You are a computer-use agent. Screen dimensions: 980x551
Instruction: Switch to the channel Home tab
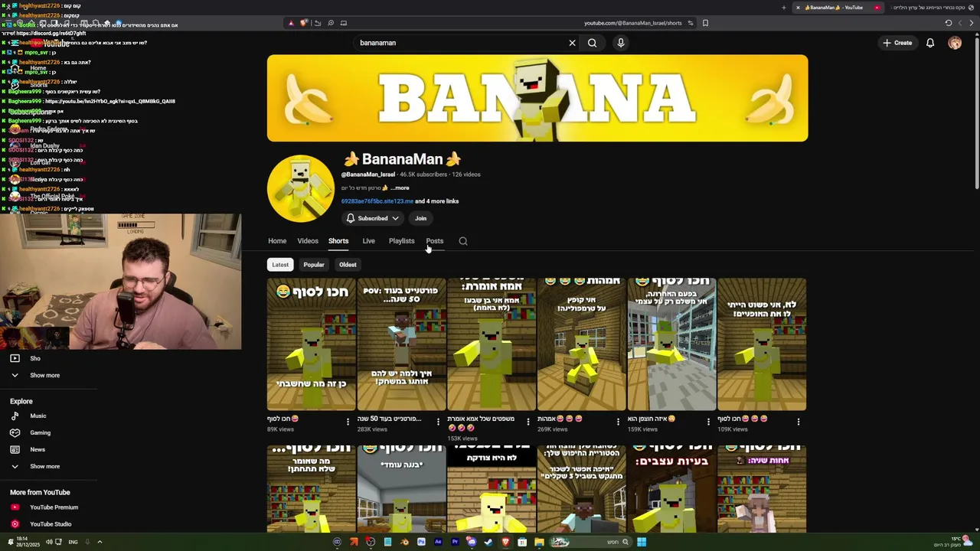277,241
